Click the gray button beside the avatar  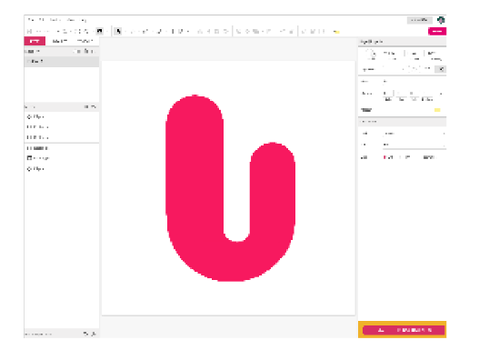[419, 20]
